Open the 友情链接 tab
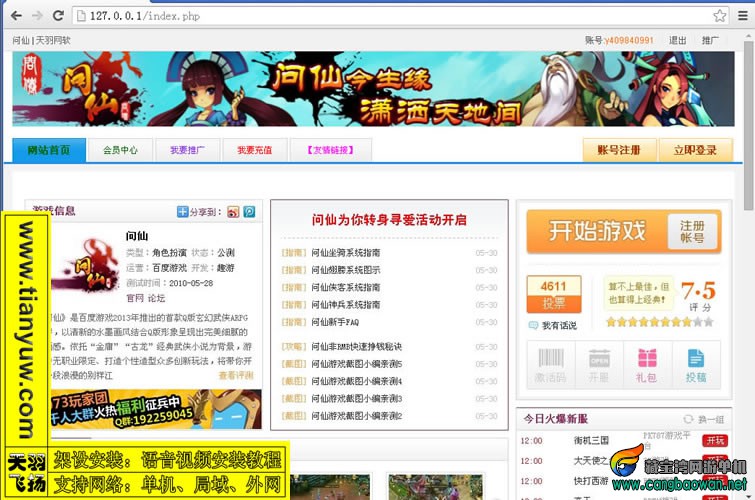Viewport: 755px width, 500px height. [331, 150]
